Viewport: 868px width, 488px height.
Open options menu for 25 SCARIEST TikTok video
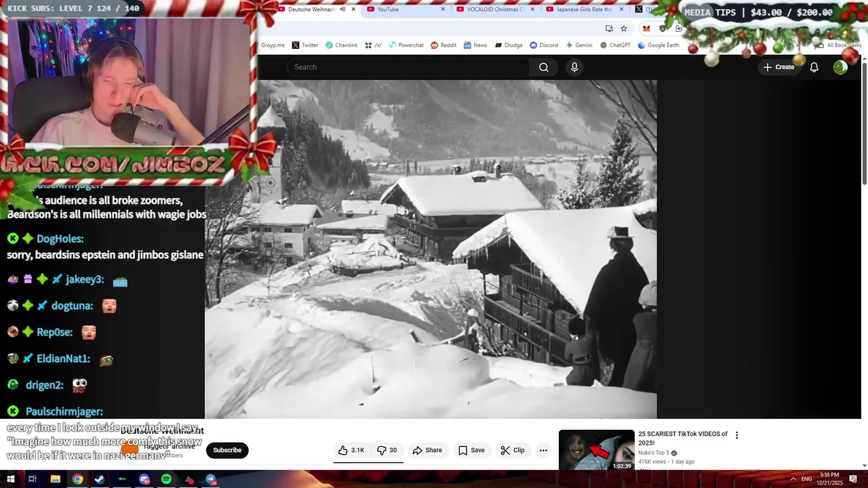pos(736,435)
